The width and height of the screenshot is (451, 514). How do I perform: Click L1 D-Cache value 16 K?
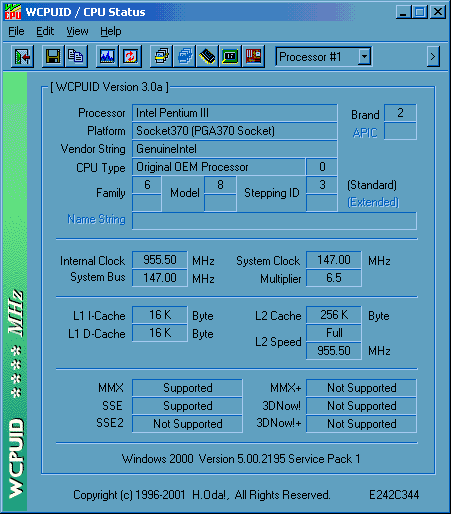point(160,333)
